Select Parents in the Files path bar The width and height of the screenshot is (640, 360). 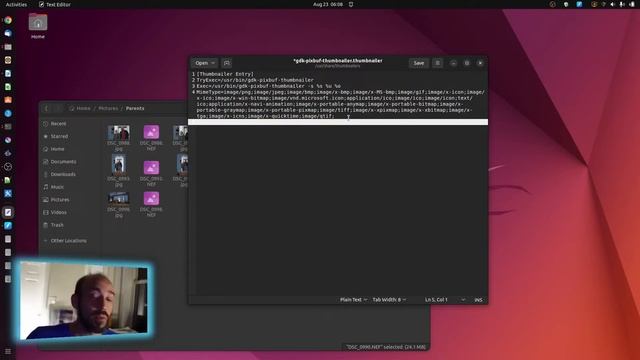(x=135, y=108)
